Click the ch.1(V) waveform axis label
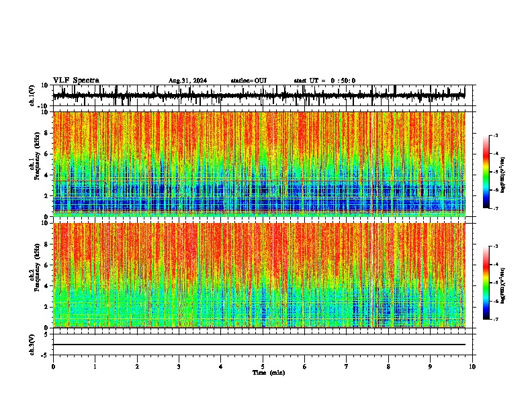532x411 pixels. [32, 95]
